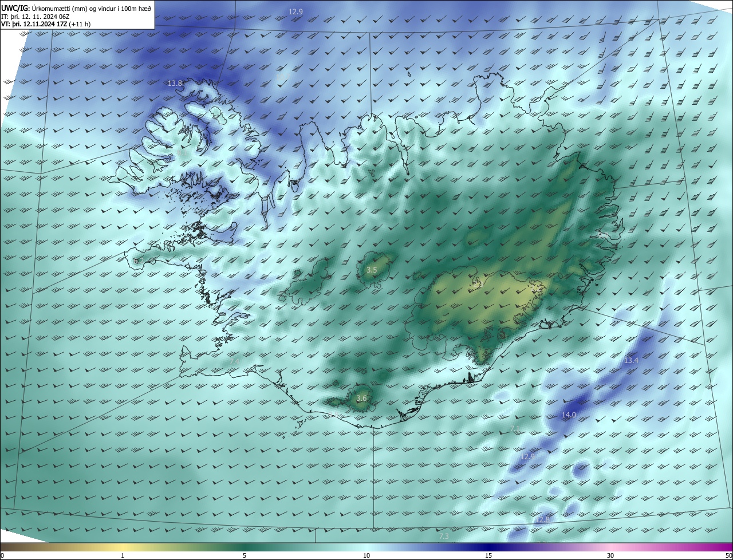Viewport: 733px width, 560px height.
Task: Click the 7.4 value on the Reykjanes peninsula
Action: click(235, 362)
